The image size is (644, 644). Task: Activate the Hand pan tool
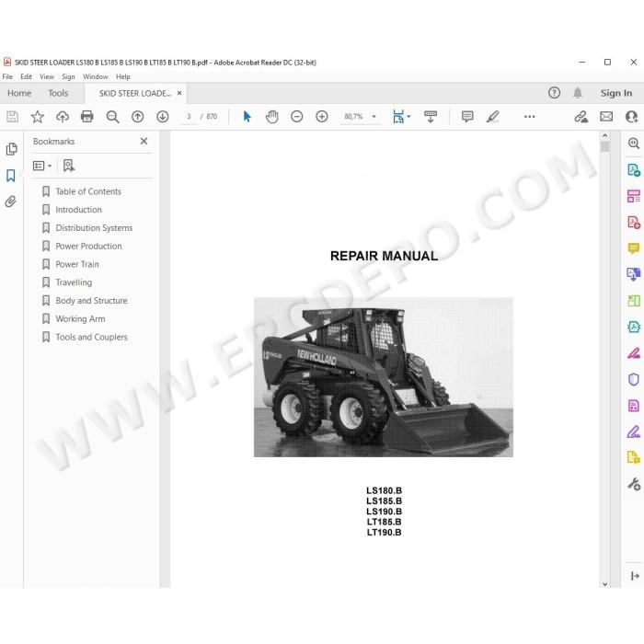point(272,117)
